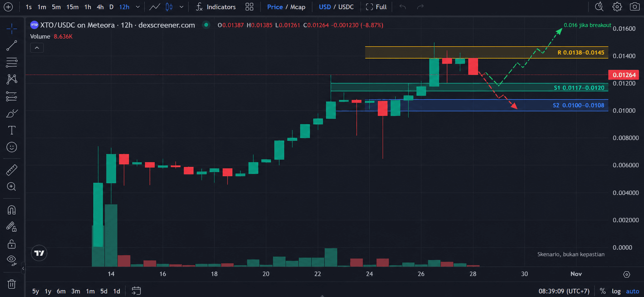The height and width of the screenshot is (297, 644).
Task: Toggle stay in drawing mode
Action: point(12,227)
